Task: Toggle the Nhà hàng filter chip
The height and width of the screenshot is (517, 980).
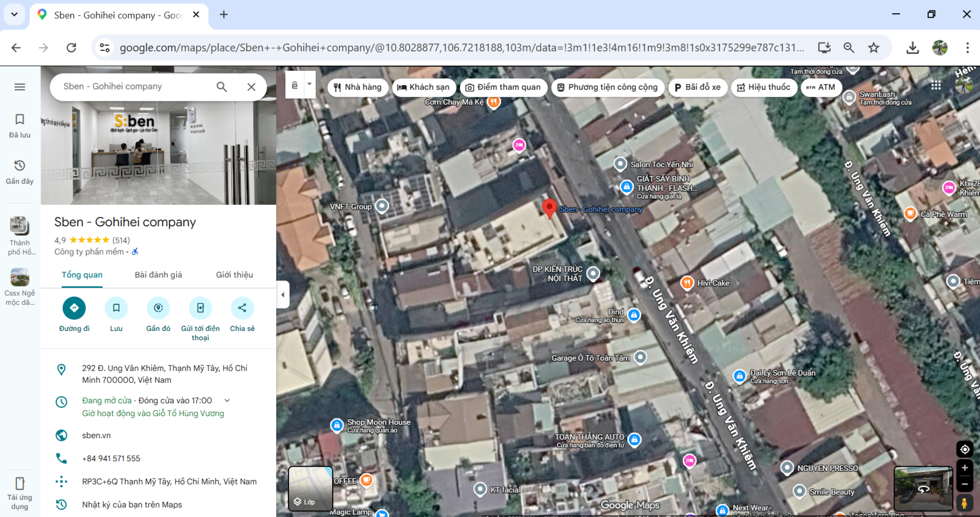Action: 358,87
